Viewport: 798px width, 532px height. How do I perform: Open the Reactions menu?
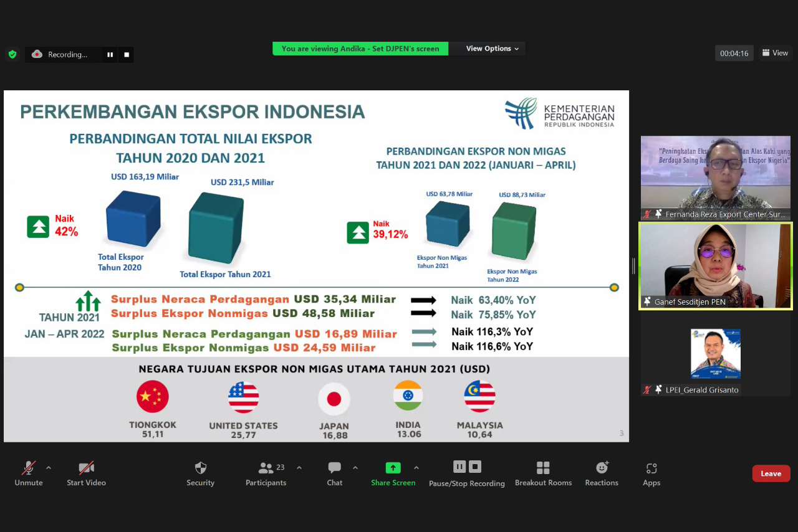tap(602, 468)
